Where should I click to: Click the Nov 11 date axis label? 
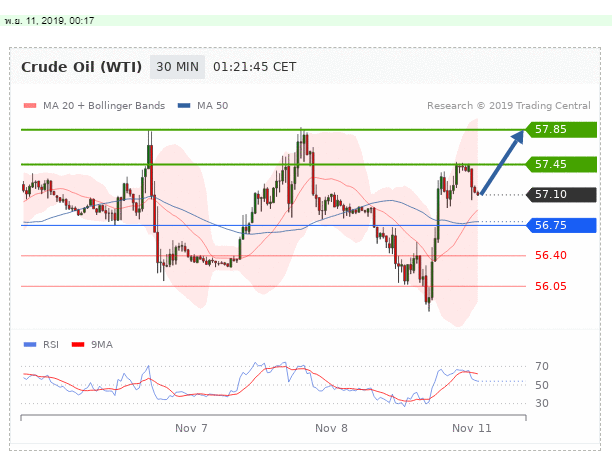pyautogui.click(x=471, y=428)
